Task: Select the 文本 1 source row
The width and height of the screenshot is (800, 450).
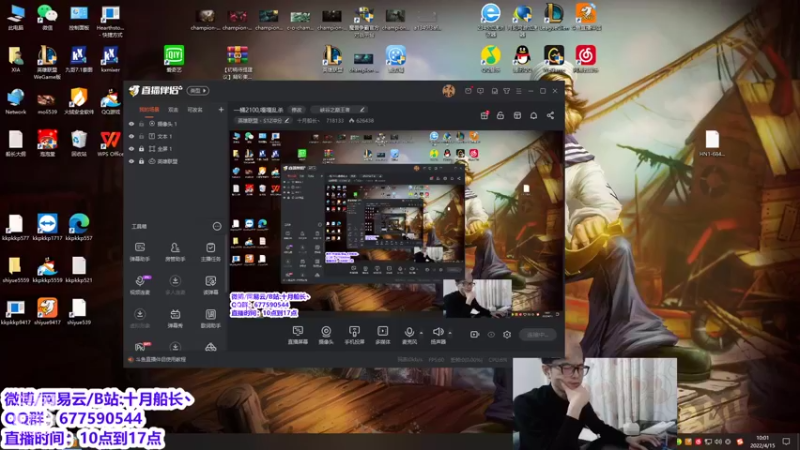Action: tap(176, 136)
